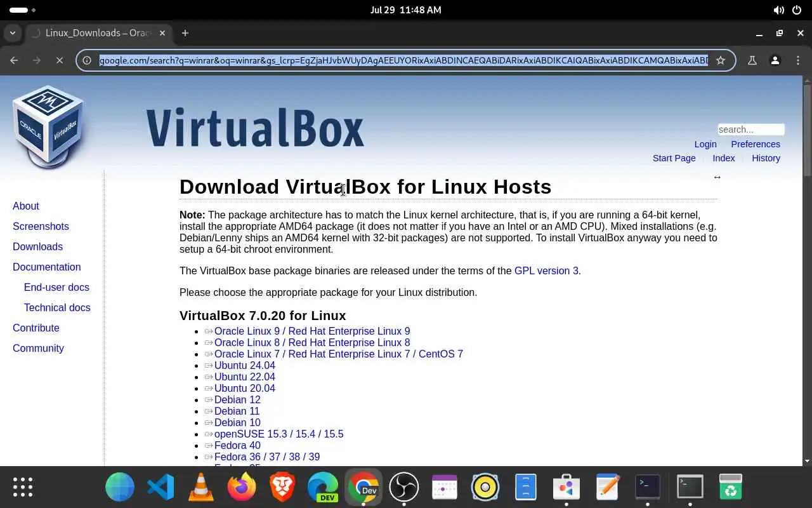Image resolution: width=812 pixels, height=508 pixels.
Task: Open app grid launcher in dock
Action: pos(23,487)
